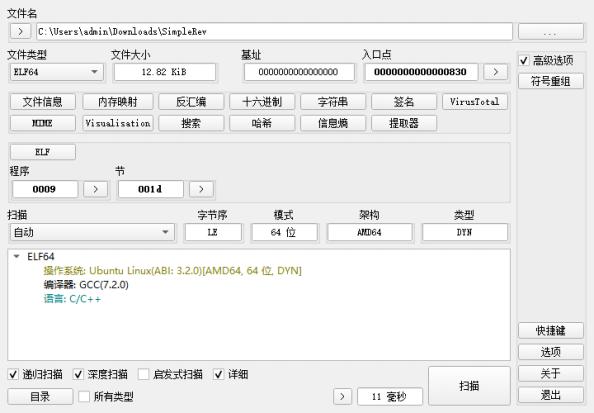Click the 目录 directory button
594x413 pixels.
click(x=40, y=396)
